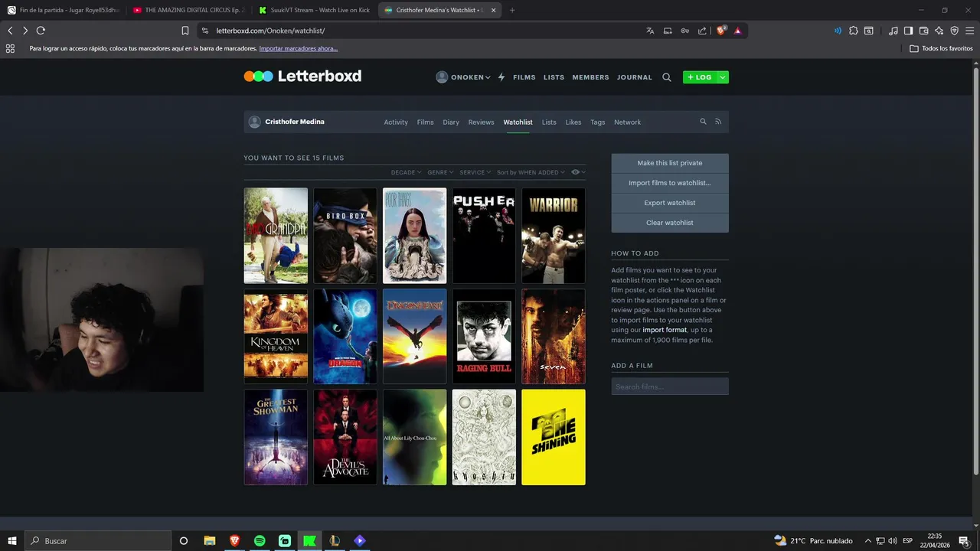Open Spotify from the taskbar
This screenshot has height=551, width=980.
pos(260,540)
